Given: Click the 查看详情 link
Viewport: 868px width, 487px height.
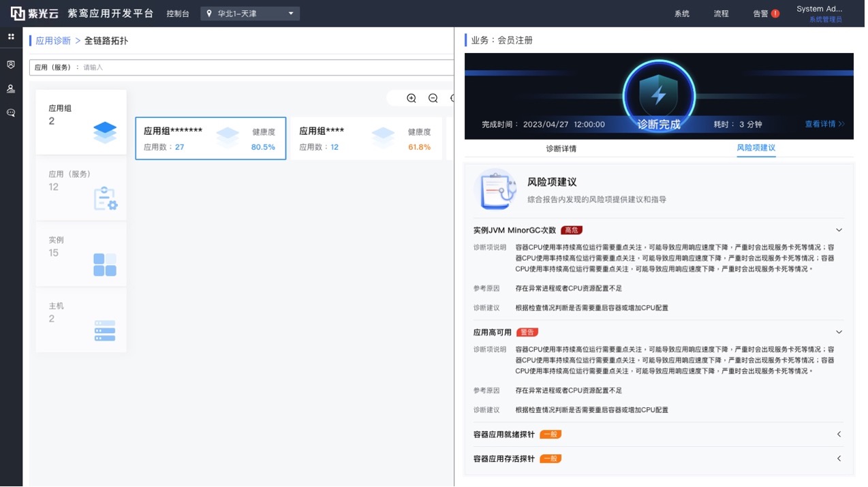Looking at the screenshot, I should pyautogui.click(x=827, y=125).
